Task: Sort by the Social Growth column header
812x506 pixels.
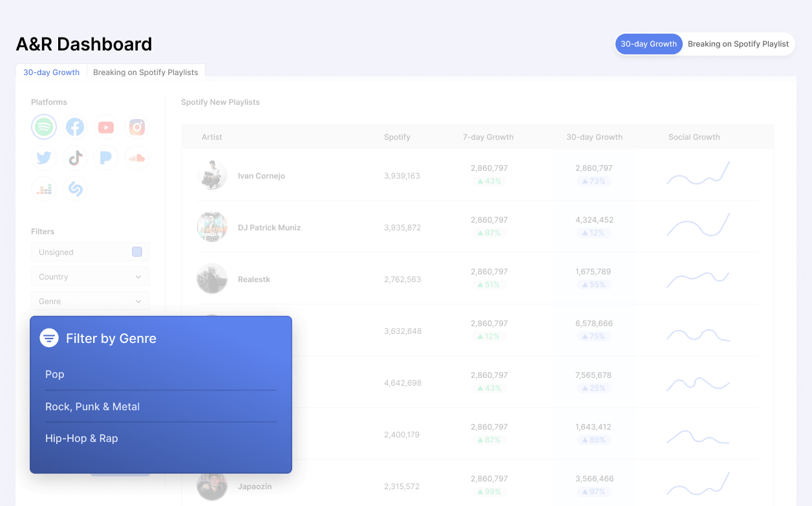Action: coord(694,137)
